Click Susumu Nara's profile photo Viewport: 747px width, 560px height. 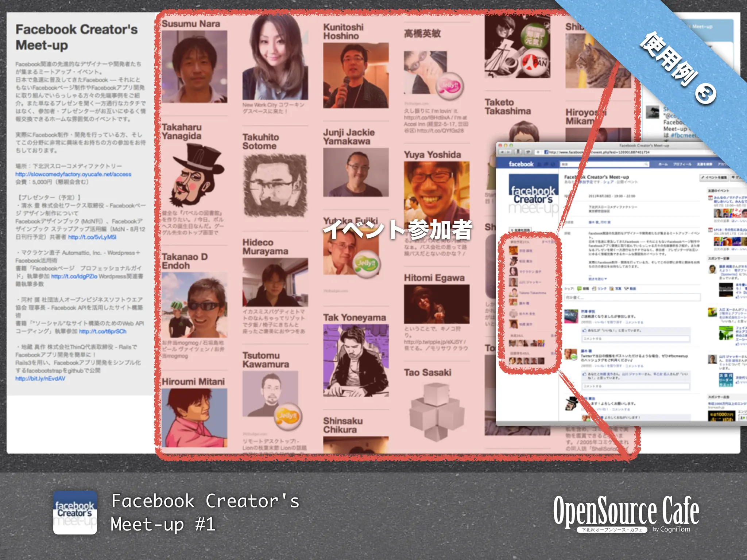pos(194,66)
